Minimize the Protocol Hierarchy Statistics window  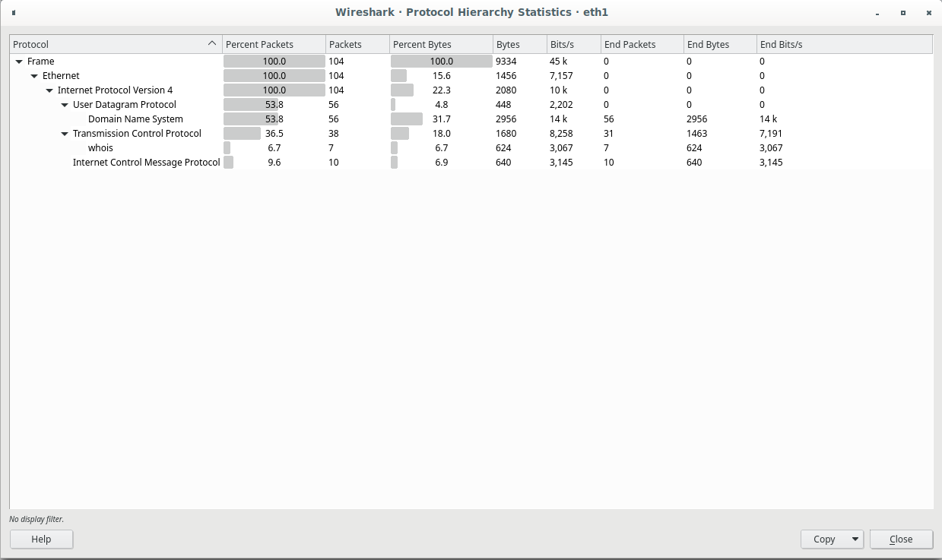[x=879, y=13]
